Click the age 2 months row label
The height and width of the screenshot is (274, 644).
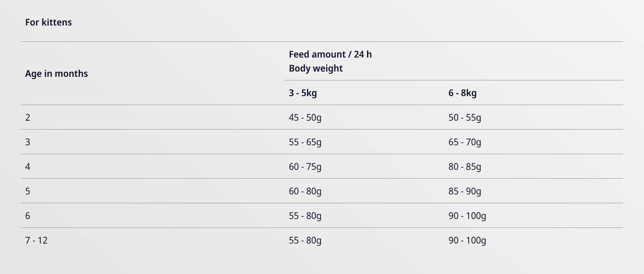[28, 118]
